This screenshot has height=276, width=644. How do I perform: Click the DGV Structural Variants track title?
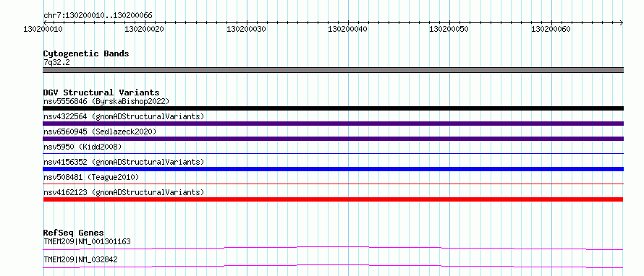pyautogui.click(x=101, y=92)
